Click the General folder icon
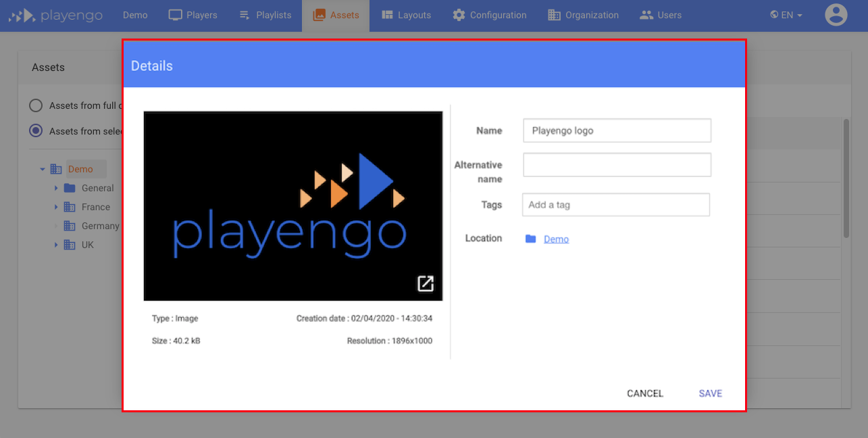 (70, 188)
